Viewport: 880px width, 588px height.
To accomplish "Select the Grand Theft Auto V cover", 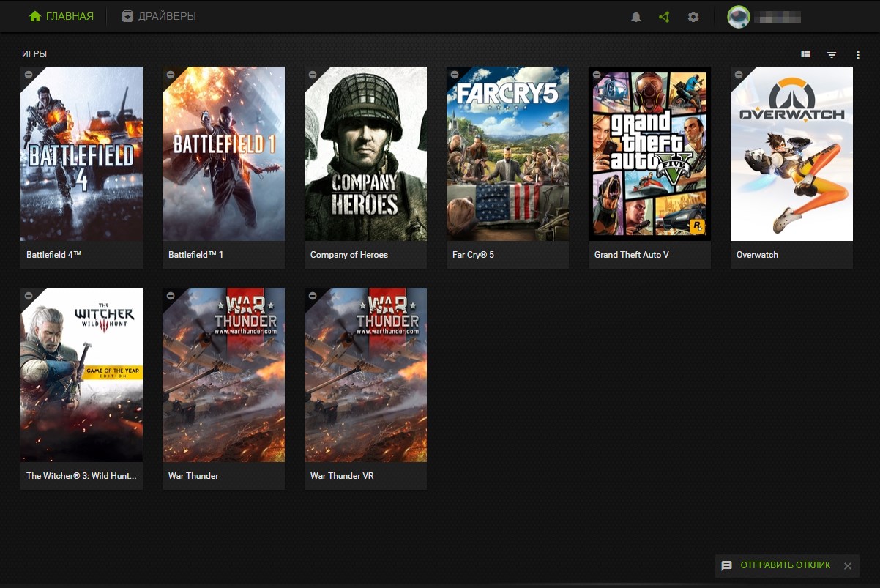I will pyautogui.click(x=649, y=154).
